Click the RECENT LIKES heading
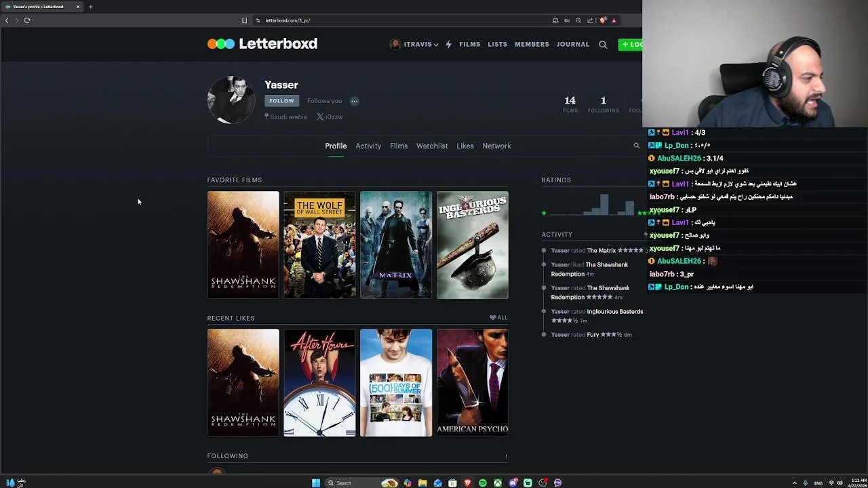Viewport: 868px width, 488px height. [x=231, y=318]
